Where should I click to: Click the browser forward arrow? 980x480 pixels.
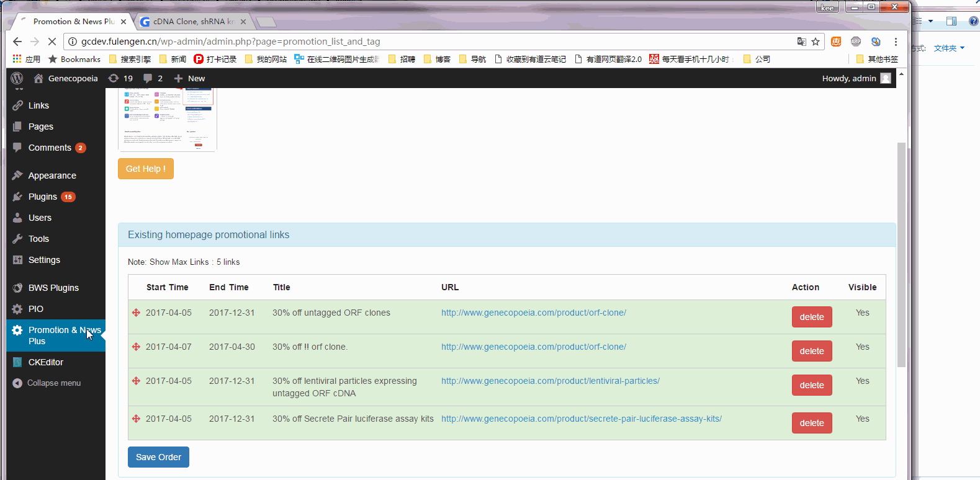pos(35,42)
